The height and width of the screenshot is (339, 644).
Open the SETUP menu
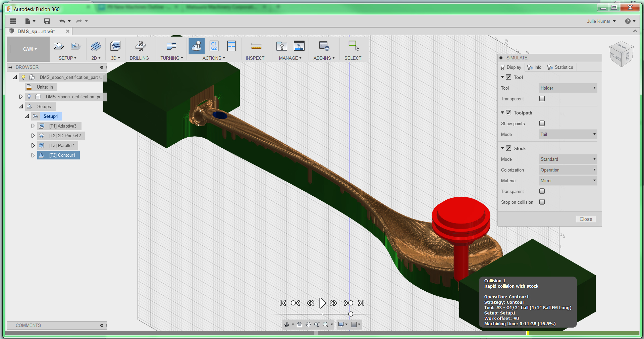pyautogui.click(x=67, y=58)
